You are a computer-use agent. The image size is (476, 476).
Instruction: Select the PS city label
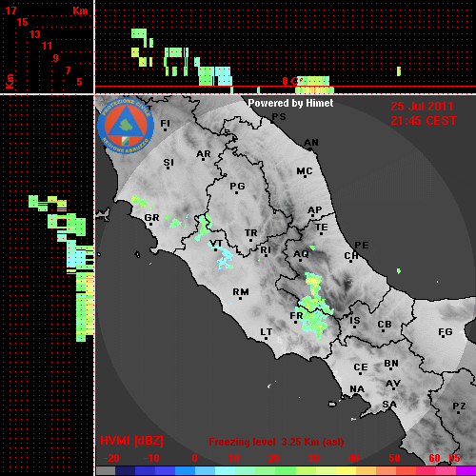[279, 117]
